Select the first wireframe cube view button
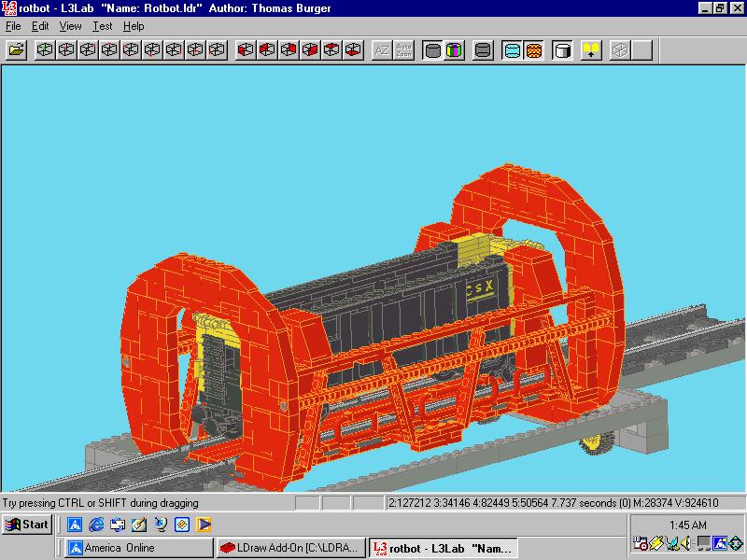This screenshot has height=560, width=747. pos(45,50)
